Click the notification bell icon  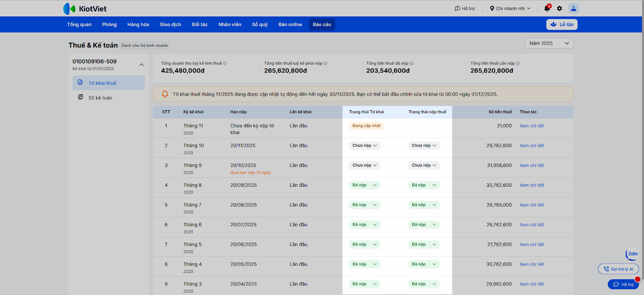pyautogui.click(x=547, y=8)
